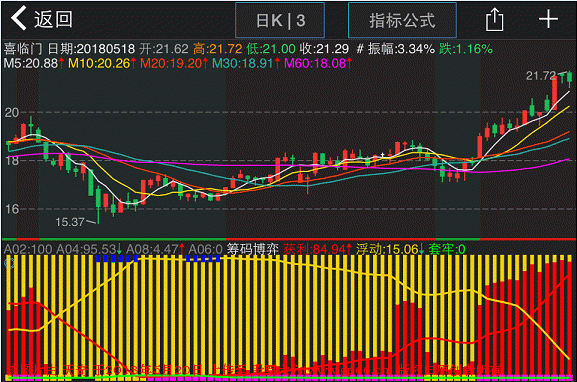
Task: Tap the back arrow icon
Action: pyautogui.click(x=18, y=18)
